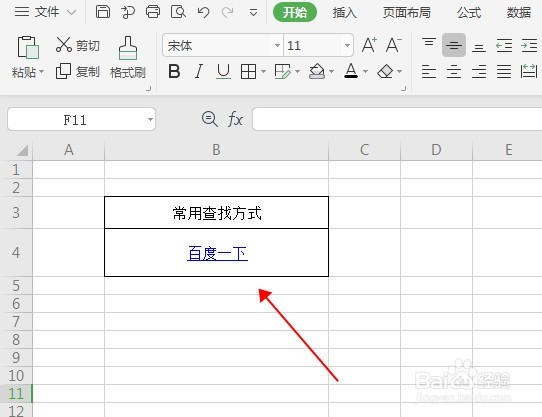The height and width of the screenshot is (417, 542).
Task: Toggle italic formatting
Action: pos(198,72)
